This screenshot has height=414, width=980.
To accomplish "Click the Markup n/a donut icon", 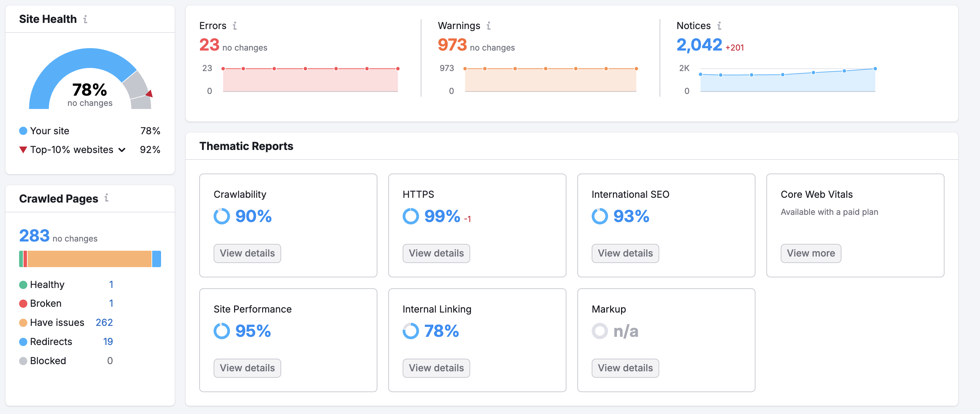I will [600, 331].
